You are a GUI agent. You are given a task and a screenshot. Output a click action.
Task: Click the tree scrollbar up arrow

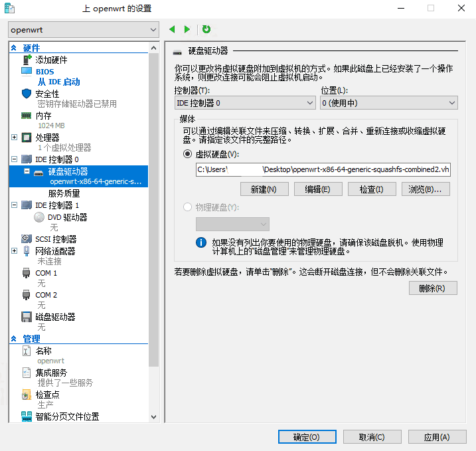click(153, 48)
